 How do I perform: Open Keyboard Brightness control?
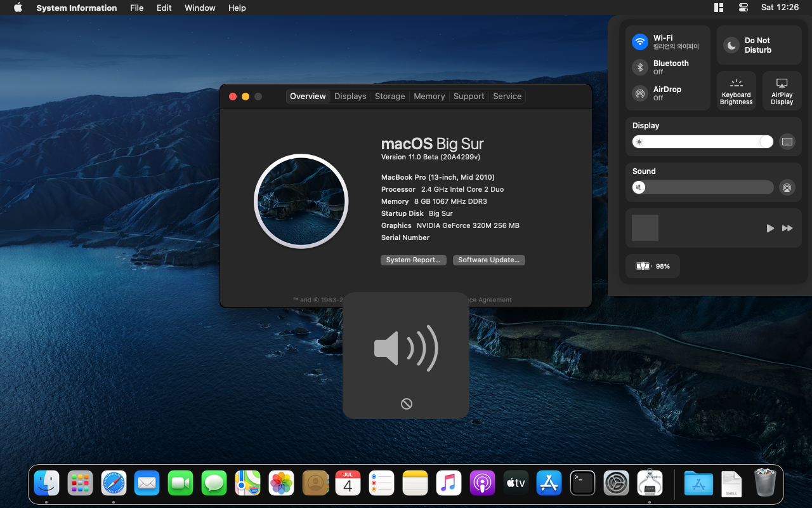(736, 91)
